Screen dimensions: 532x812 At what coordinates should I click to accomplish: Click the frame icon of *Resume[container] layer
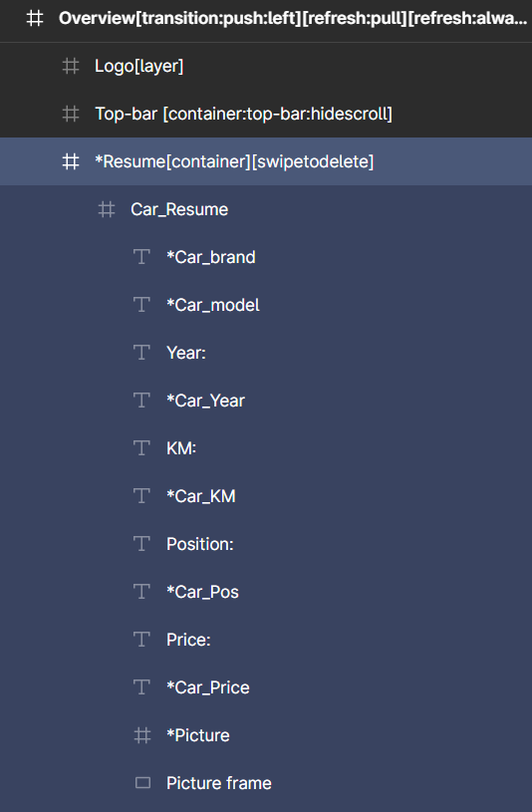point(71,161)
